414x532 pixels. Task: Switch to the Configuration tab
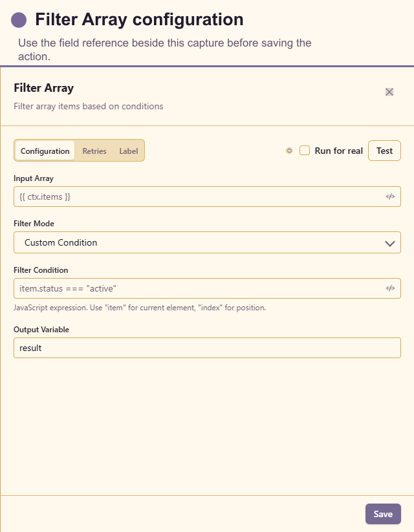coord(45,151)
